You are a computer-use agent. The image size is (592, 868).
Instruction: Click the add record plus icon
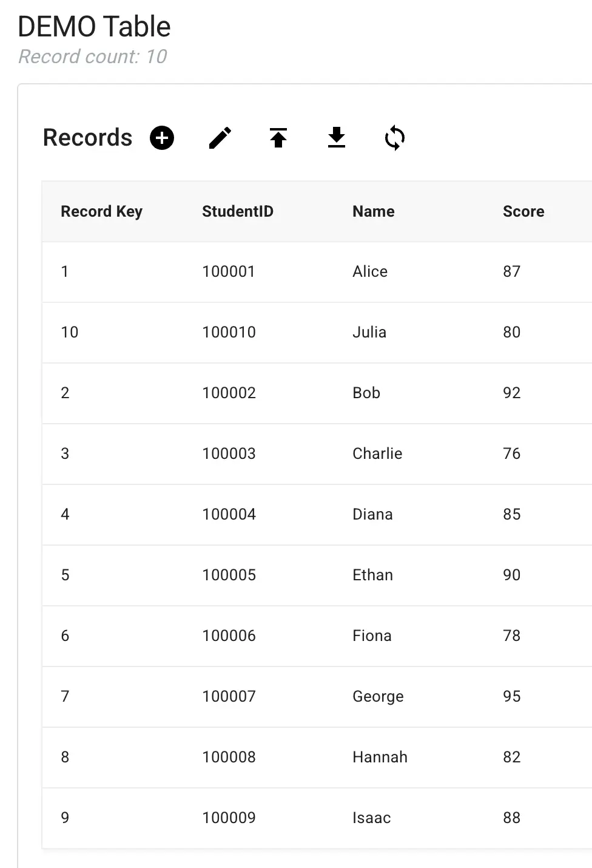tap(162, 138)
